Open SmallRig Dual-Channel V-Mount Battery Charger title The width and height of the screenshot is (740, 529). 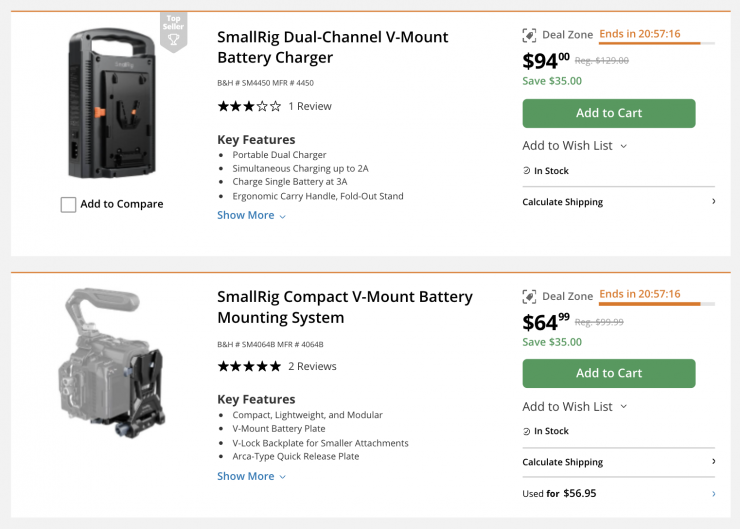tap(332, 47)
